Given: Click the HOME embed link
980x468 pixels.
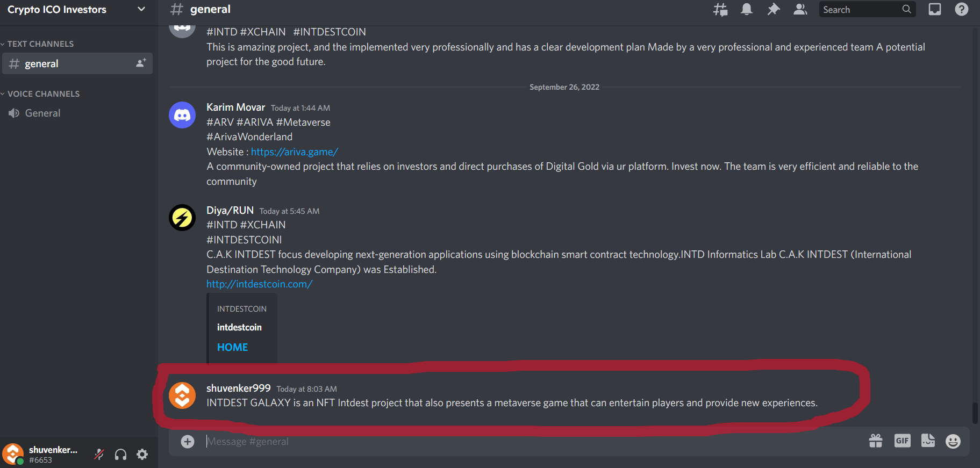Looking at the screenshot, I should [233, 348].
